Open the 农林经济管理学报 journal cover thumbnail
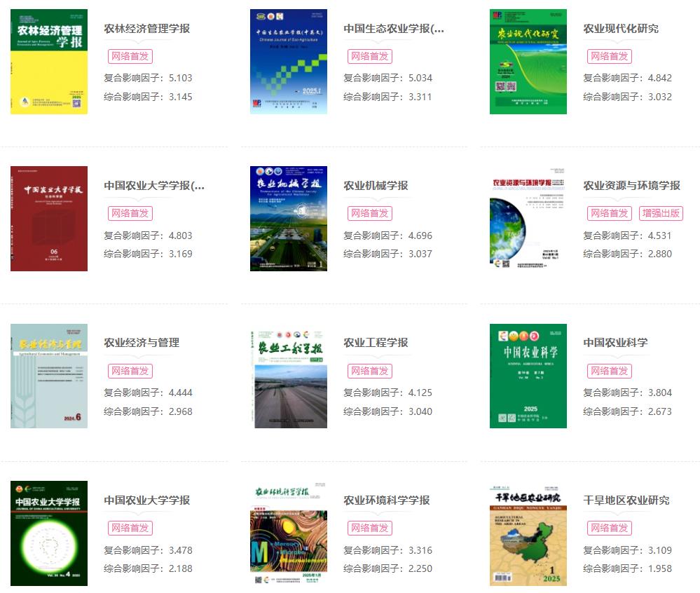This screenshot has width=700, height=593. (49, 62)
